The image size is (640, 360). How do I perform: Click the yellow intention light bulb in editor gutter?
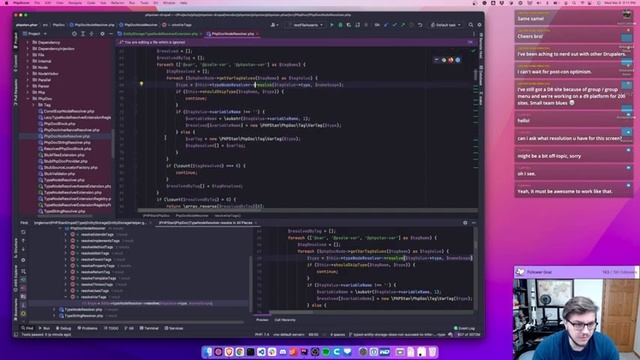pyautogui.click(x=141, y=84)
